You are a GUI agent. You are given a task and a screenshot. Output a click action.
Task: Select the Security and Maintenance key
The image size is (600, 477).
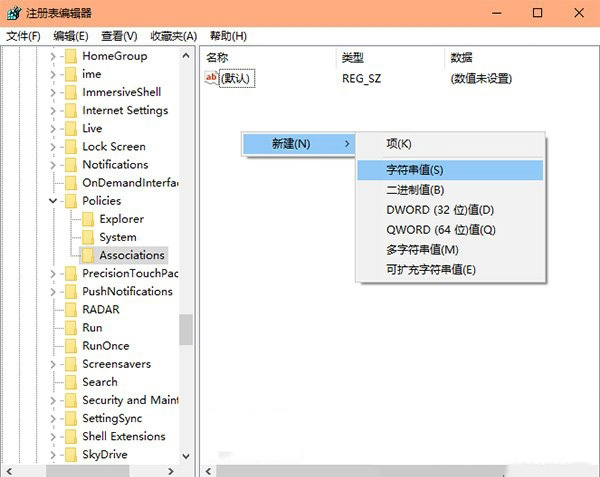(130, 400)
